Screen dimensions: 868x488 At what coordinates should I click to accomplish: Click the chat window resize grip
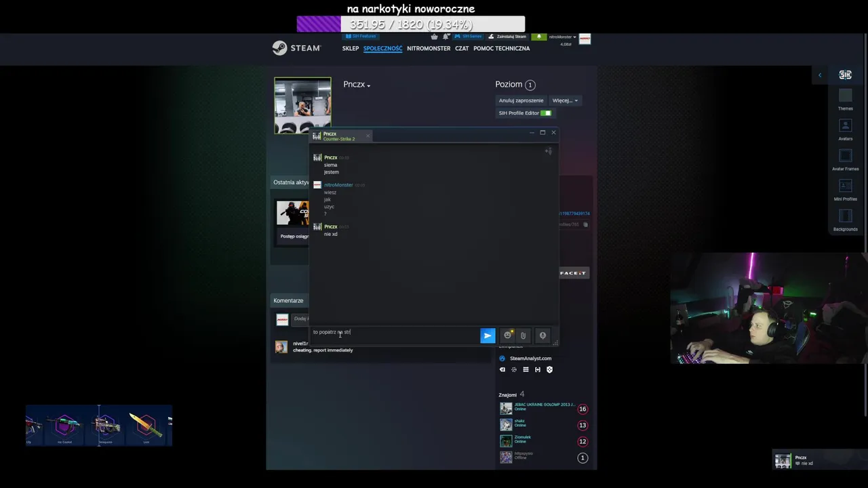coord(555,342)
